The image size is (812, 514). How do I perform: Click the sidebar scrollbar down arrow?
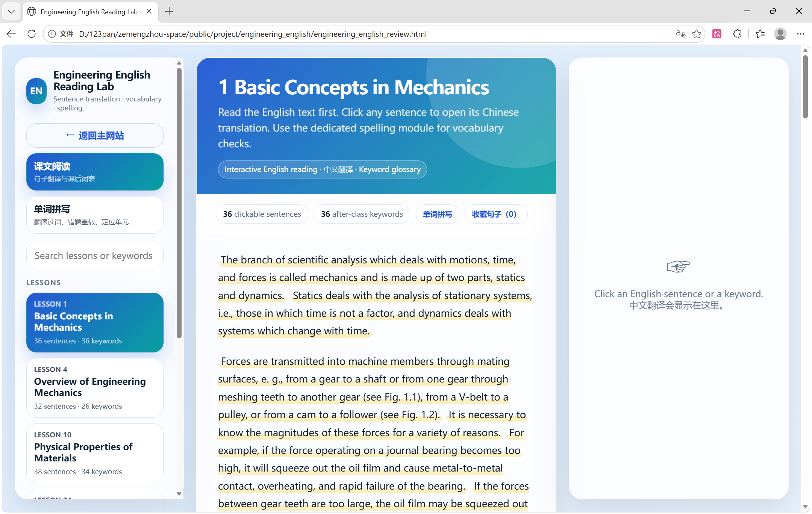[179, 494]
